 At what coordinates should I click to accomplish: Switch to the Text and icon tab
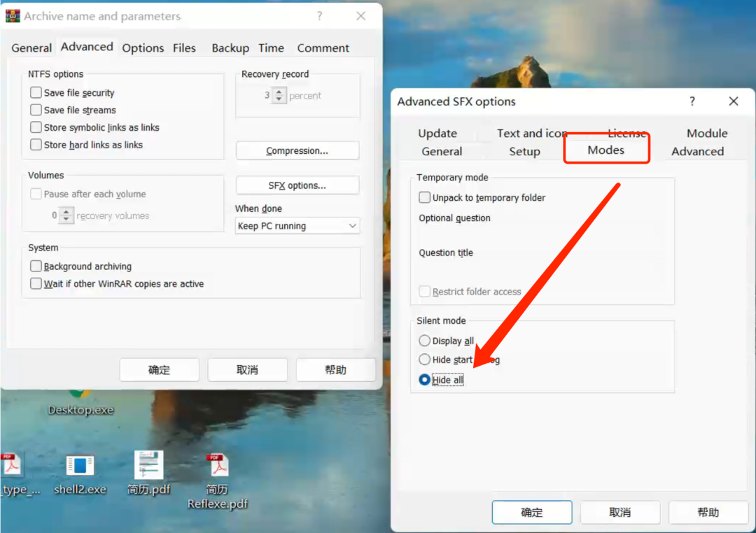pos(532,133)
